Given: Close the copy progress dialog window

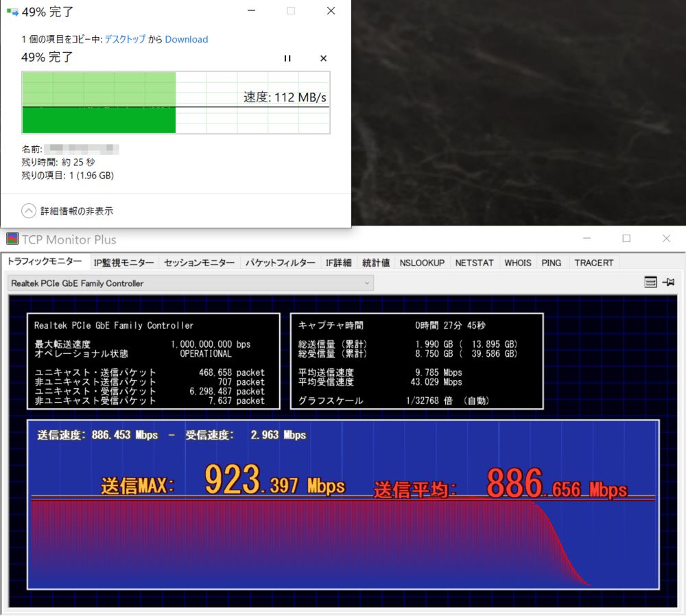Looking at the screenshot, I should (x=331, y=10).
